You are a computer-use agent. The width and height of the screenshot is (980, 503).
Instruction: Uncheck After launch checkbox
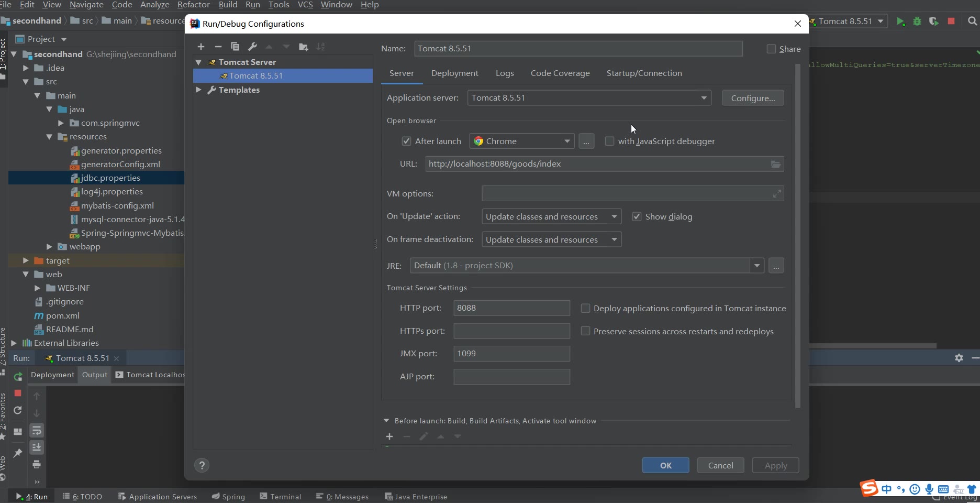click(406, 141)
